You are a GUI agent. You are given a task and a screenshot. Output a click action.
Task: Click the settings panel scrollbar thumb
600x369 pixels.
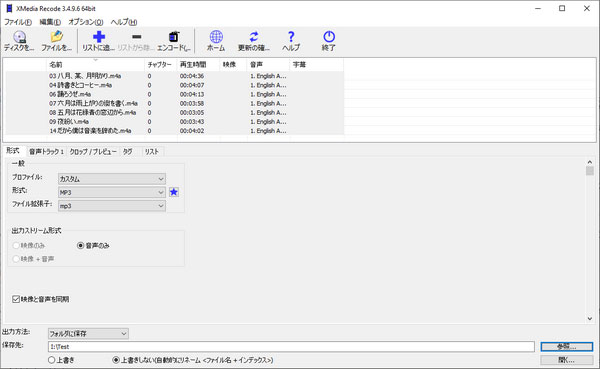pos(590,171)
